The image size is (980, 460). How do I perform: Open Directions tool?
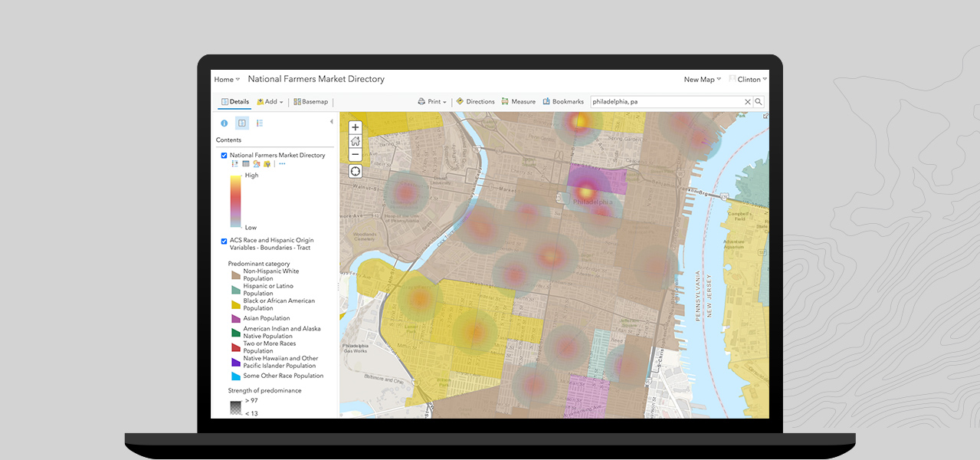[x=476, y=101]
